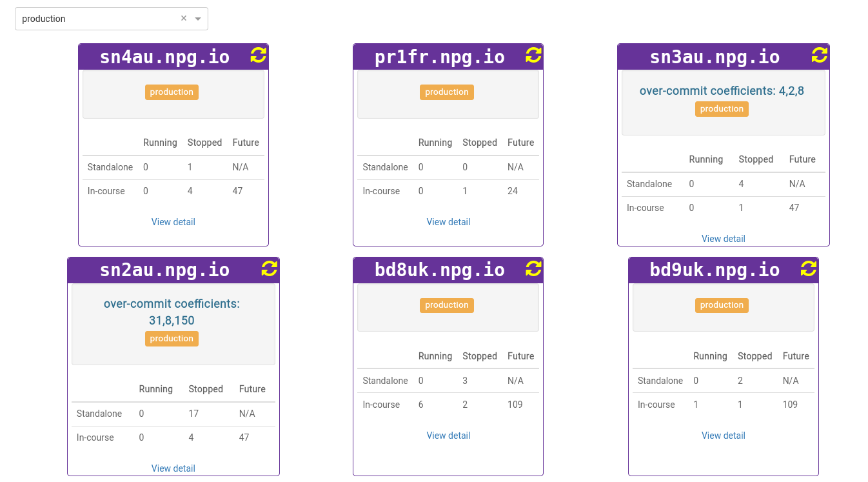Click Standalone Stopped value 4 on sn3au
Viewport: 868px width, 482px height.
(741, 184)
